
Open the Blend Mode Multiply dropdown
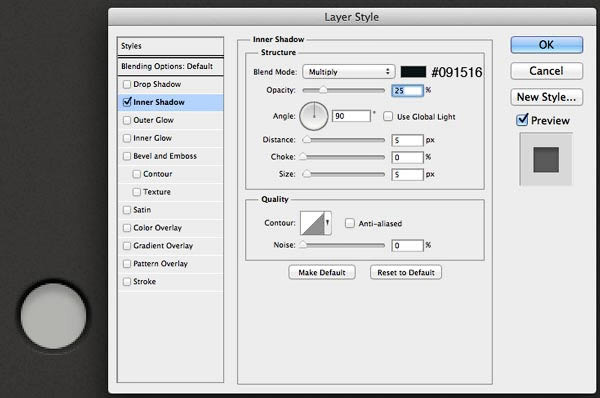point(348,72)
